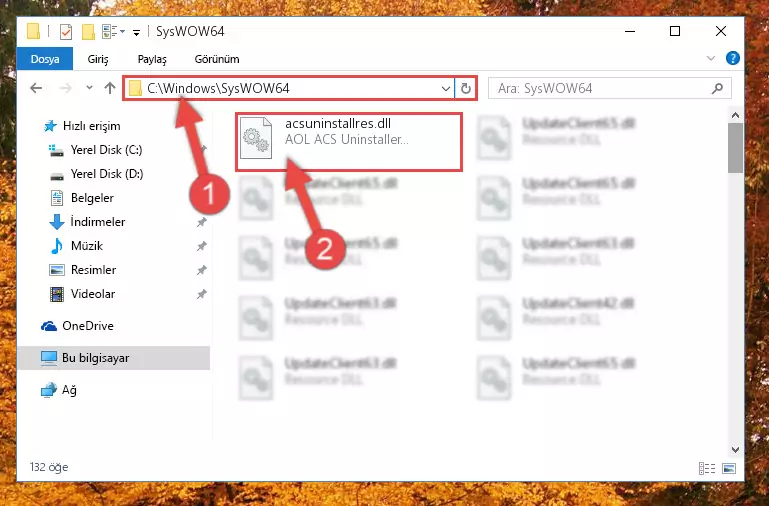
Task: Expand the ribbon with the chevron
Action: click(710, 58)
